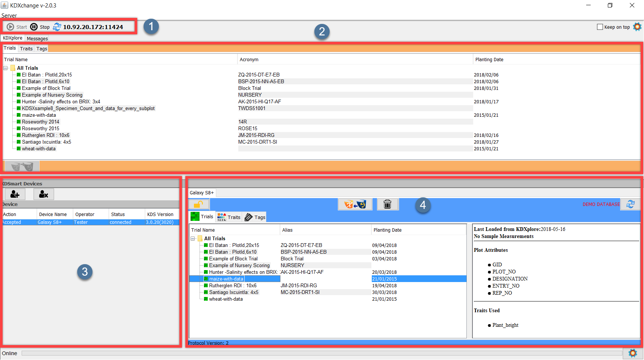
Task: Click the refresh icon beside DEMO DATABASE
Action: click(630, 204)
